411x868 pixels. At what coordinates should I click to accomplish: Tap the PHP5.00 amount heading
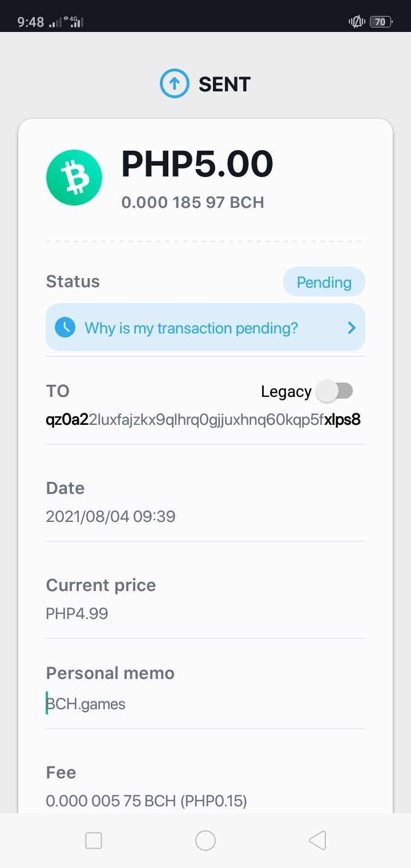pos(198,164)
